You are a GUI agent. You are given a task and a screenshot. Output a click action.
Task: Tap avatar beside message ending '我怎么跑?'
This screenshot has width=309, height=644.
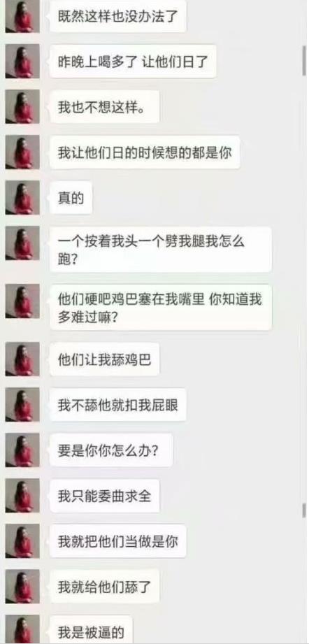[x=22, y=243]
